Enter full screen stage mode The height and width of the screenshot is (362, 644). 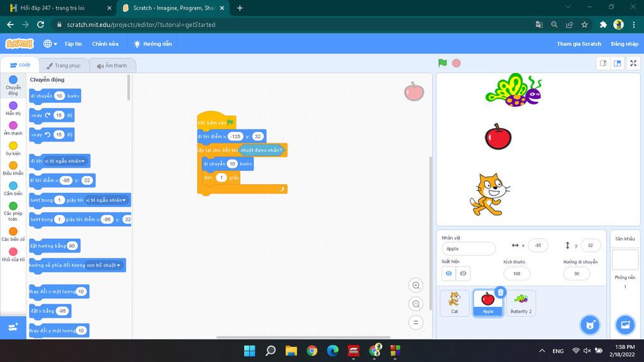click(x=633, y=63)
